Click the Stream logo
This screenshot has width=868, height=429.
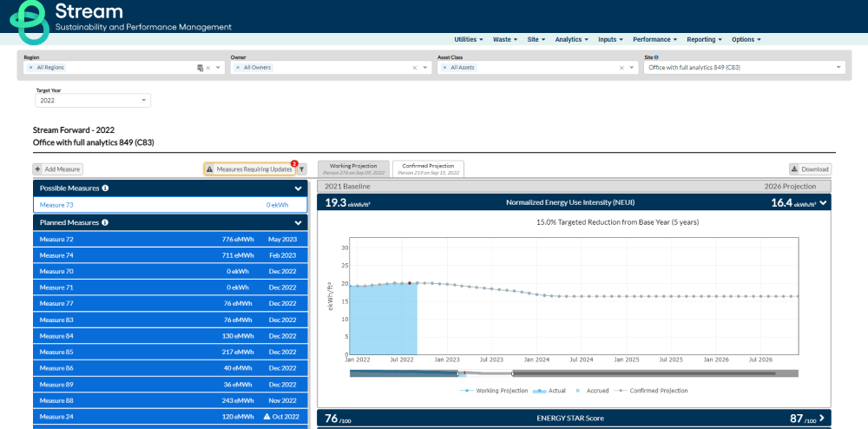30,21
